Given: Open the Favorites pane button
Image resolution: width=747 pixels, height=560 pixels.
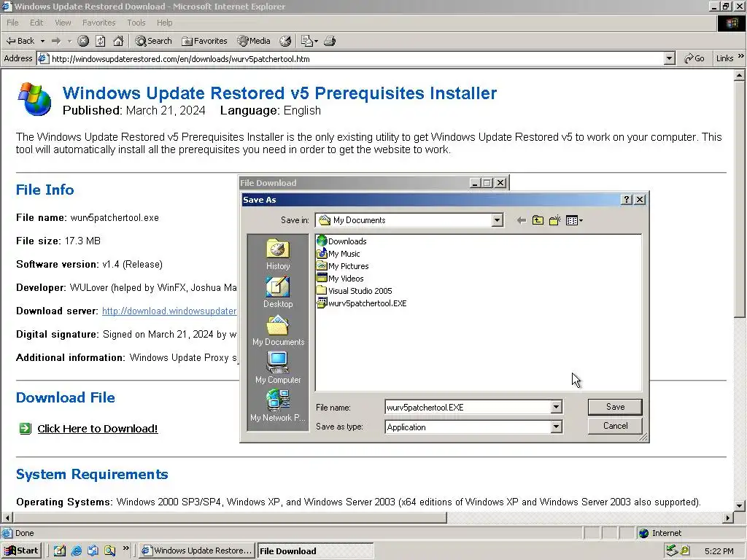Looking at the screenshot, I should (x=204, y=41).
